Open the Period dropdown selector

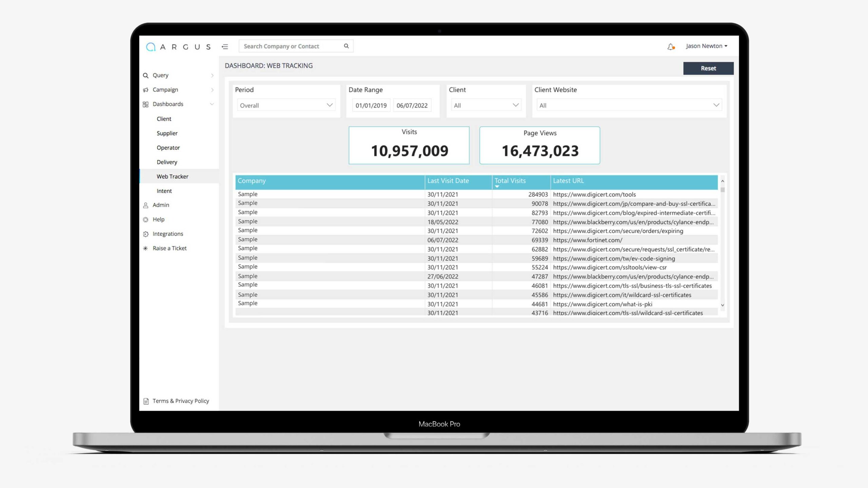coord(285,105)
